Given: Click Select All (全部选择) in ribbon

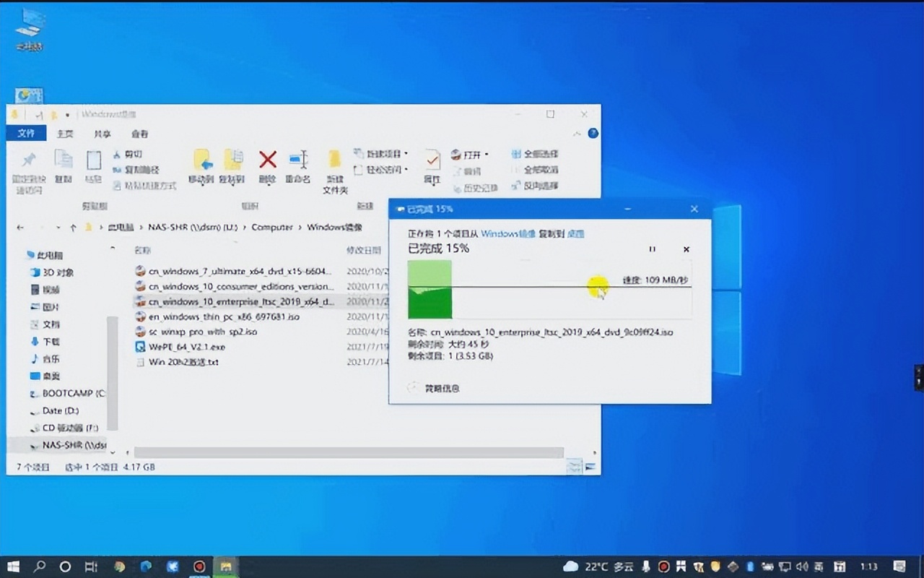Looking at the screenshot, I should [535, 154].
